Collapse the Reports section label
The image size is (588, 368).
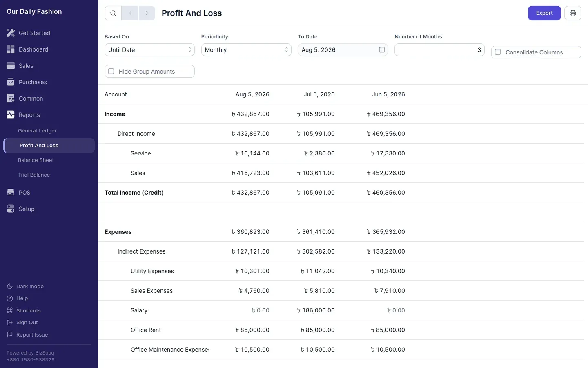click(x=29, y=115)
